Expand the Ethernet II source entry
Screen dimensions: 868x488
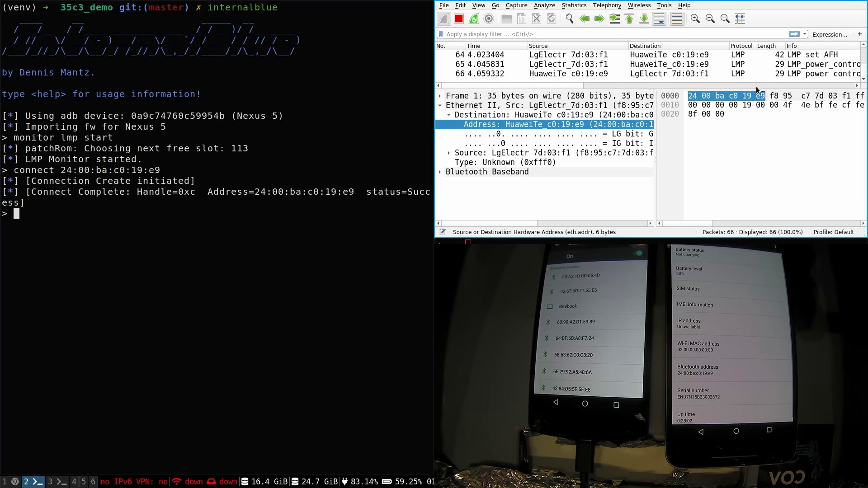tap(449, 153)
